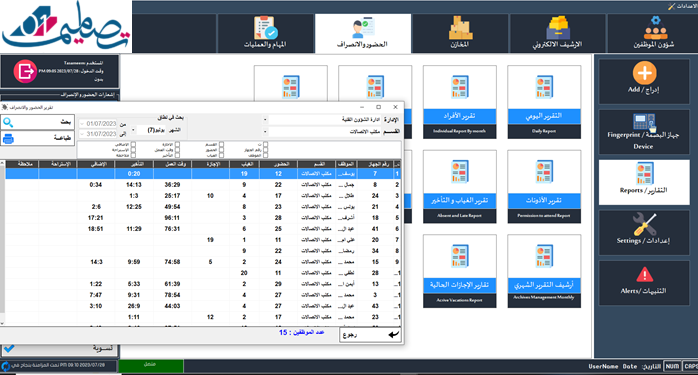Click the employee count label 15
698x375 pixels.
tap(301, 333)
